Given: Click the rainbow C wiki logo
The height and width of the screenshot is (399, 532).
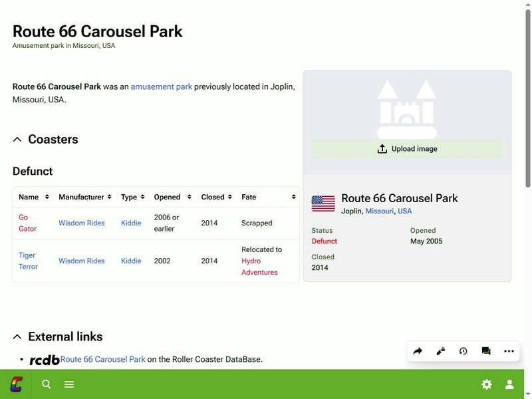Looking at the screenshot, I should tap(16, 384).
